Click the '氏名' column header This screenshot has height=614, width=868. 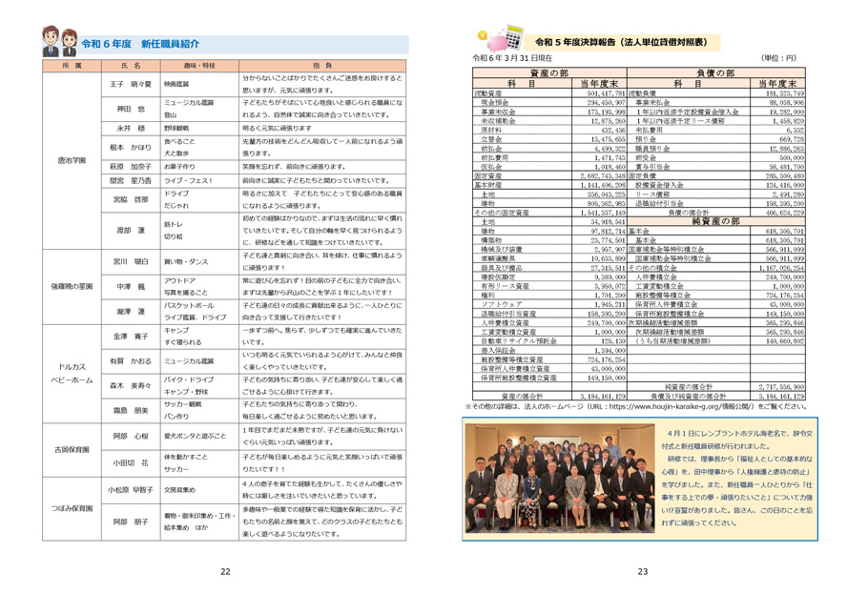pyautogui.click(x=132, y=65)
